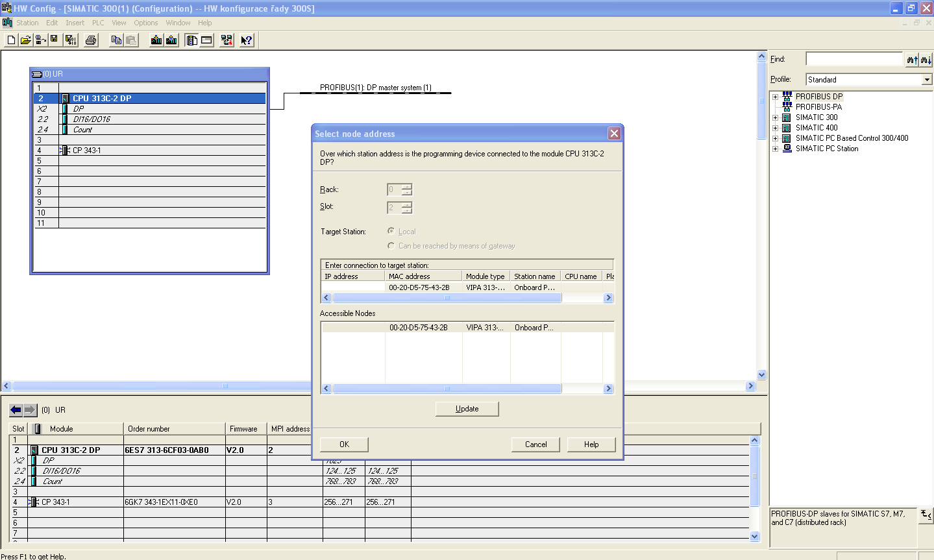Click the MAC address column header

pyautogui.click(x=424, y=276)
